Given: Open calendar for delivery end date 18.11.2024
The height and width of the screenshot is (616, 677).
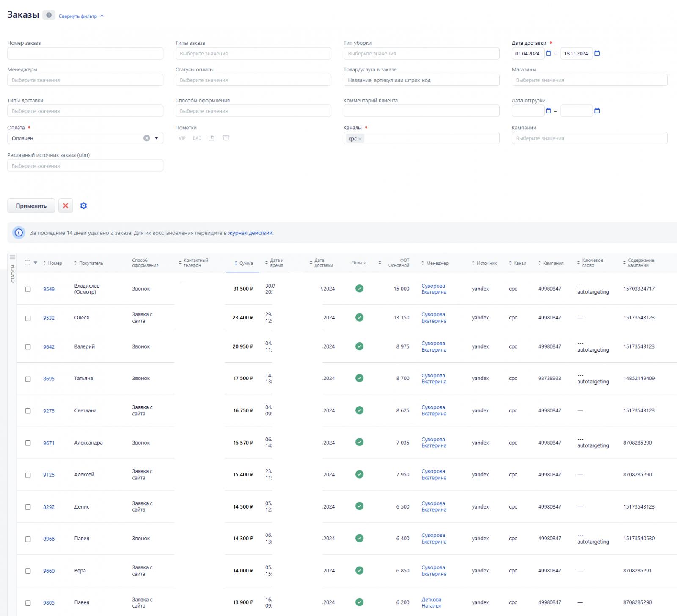Looking at the screenshot, I should pos(597,53).
